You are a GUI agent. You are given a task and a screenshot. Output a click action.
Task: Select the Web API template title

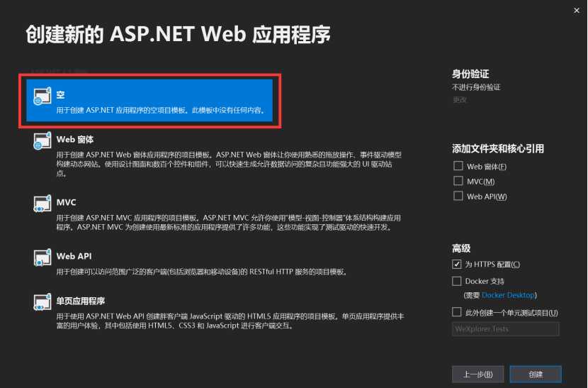coord(74,256)
